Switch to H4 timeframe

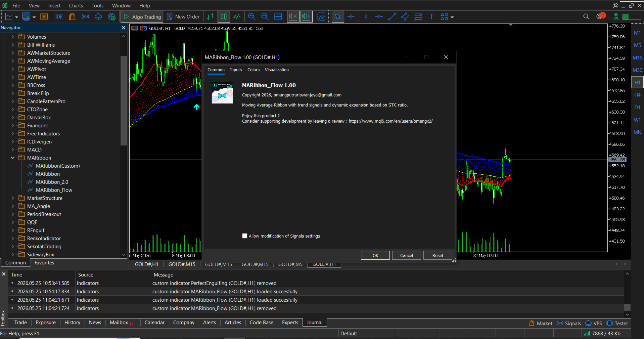tap(637, 95)
